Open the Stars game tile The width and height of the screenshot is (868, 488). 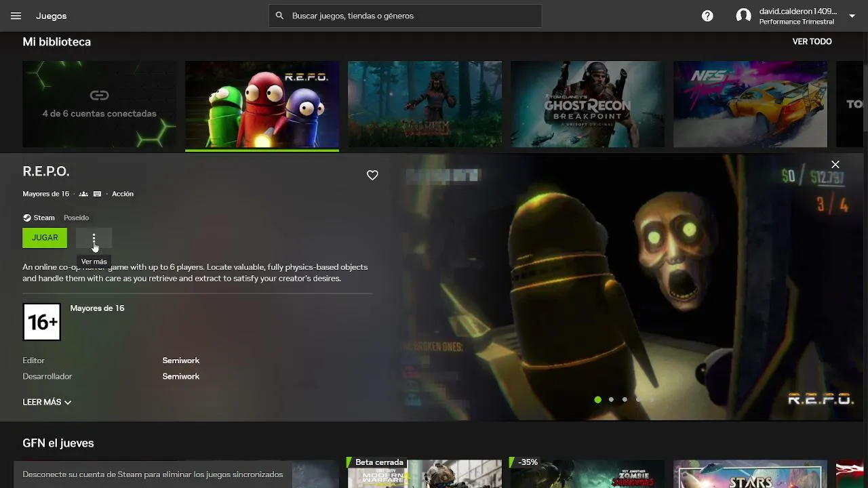pos(750,474)
